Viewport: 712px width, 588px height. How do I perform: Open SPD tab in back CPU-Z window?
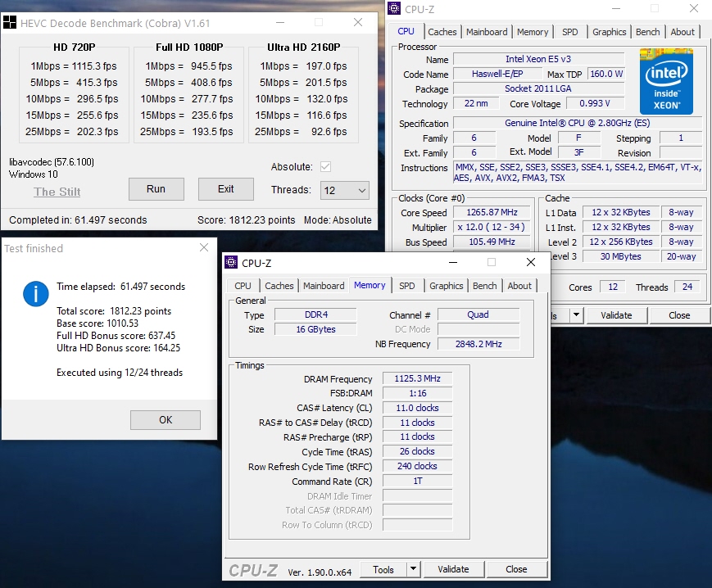pyautogui.click(x=570, y=32)
